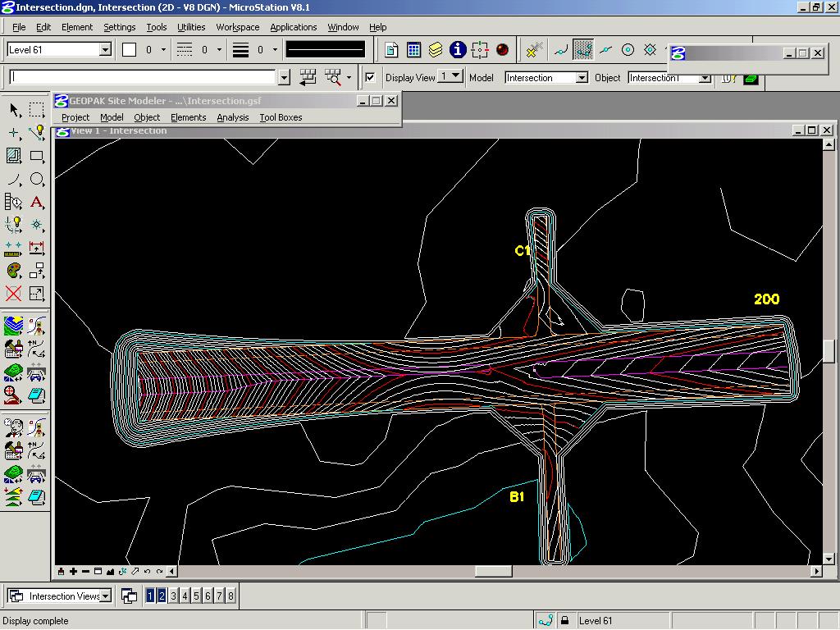Open the Workspace menu
The width and height of the screenshot is (840, 630).
(237, 27)
